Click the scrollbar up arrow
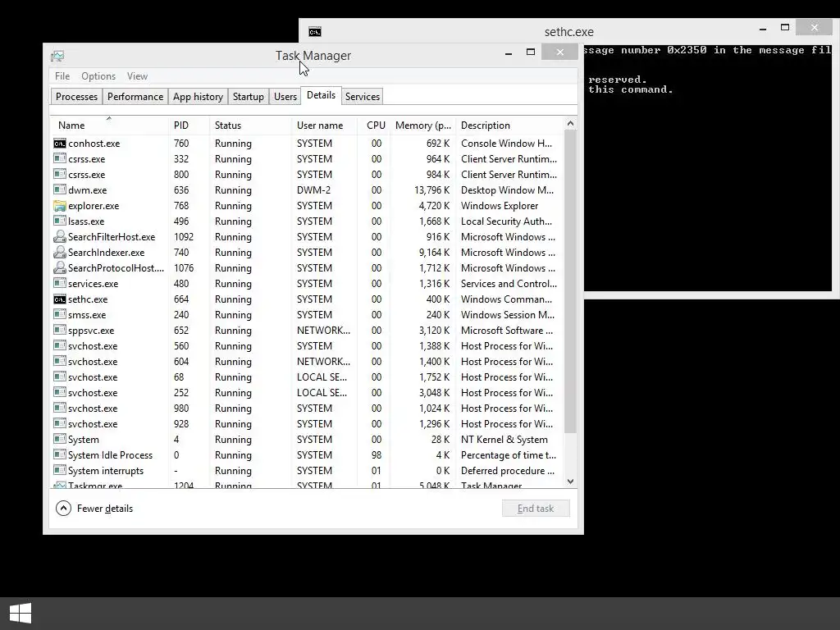 point(571,124)
